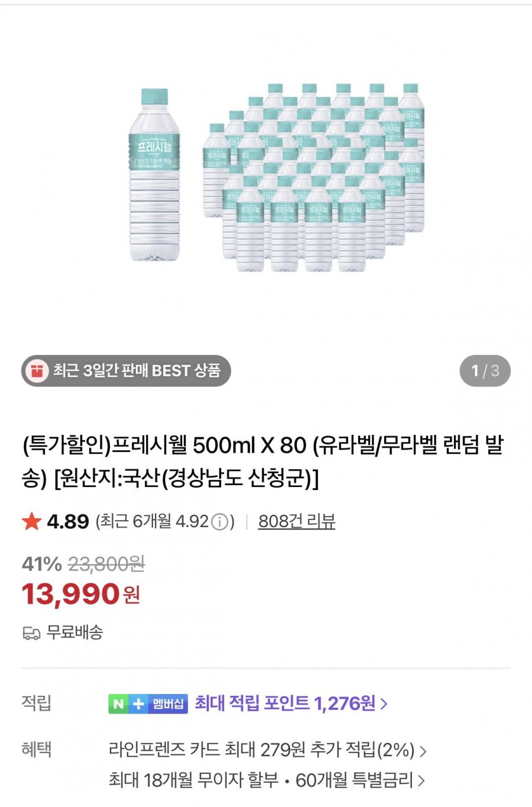Screen dimensions: 532x807
Task: Tap the 무료배송 shipping label
Action: (74, 632)
